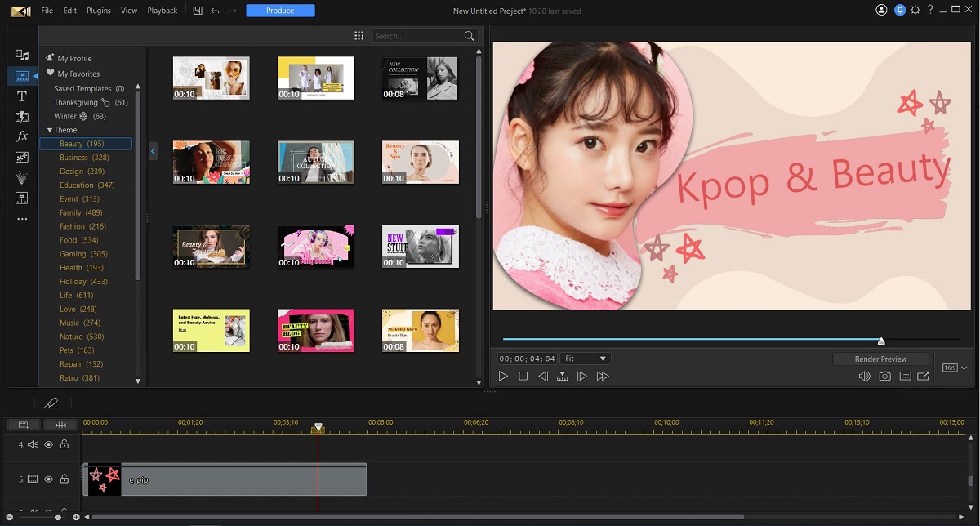This screenshot has width=980, height=526.
Task: Click the fast forward button
Action: pyautogui.click(x=603, y=377)
